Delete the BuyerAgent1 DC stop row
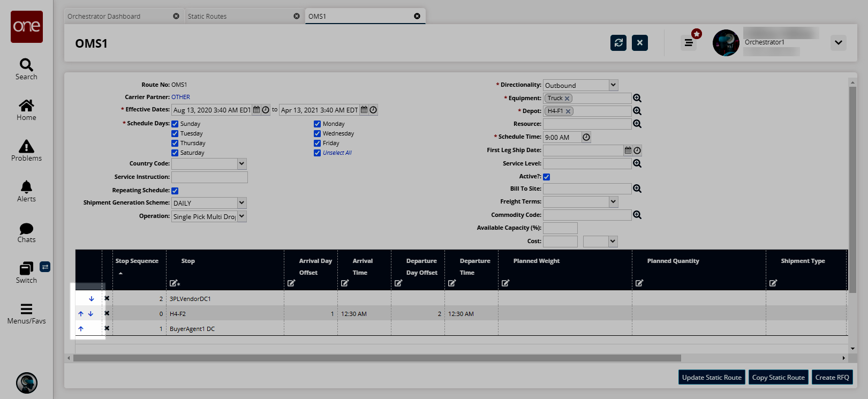 tap(107, 328)
